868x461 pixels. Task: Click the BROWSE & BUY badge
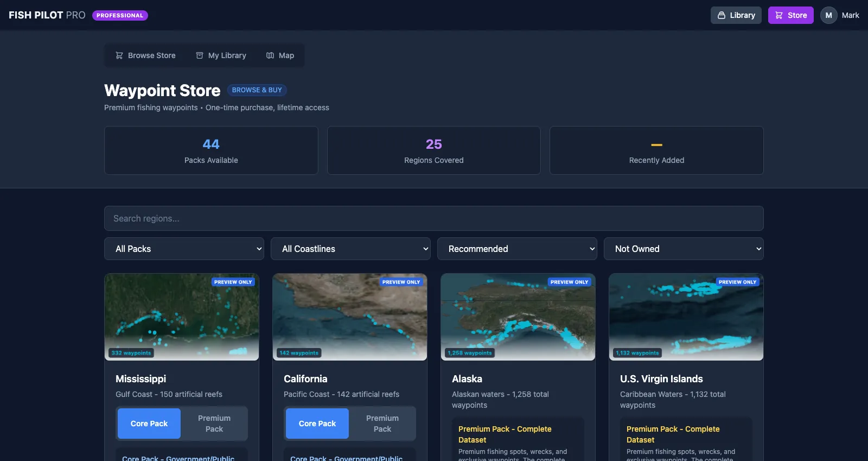257,90
